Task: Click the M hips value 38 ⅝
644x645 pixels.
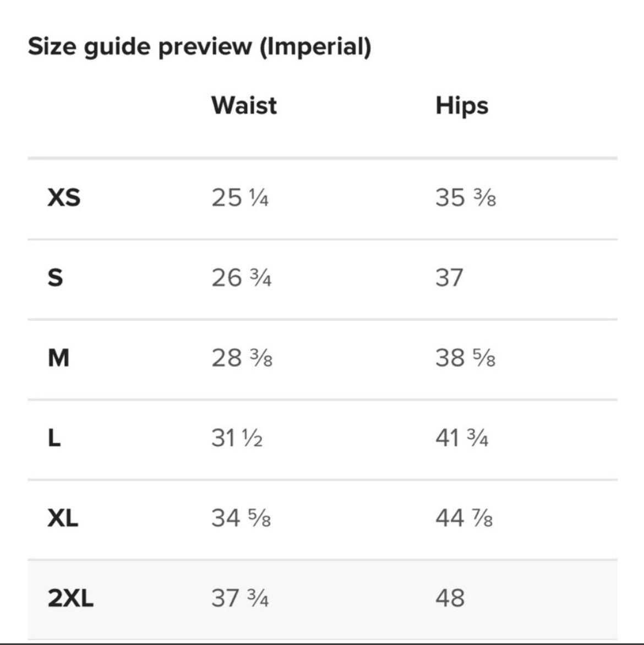Action: [466, 358]
